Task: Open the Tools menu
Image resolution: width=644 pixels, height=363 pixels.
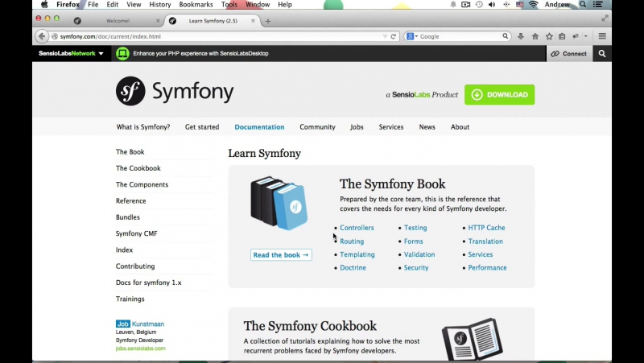Action: point(229,5)
